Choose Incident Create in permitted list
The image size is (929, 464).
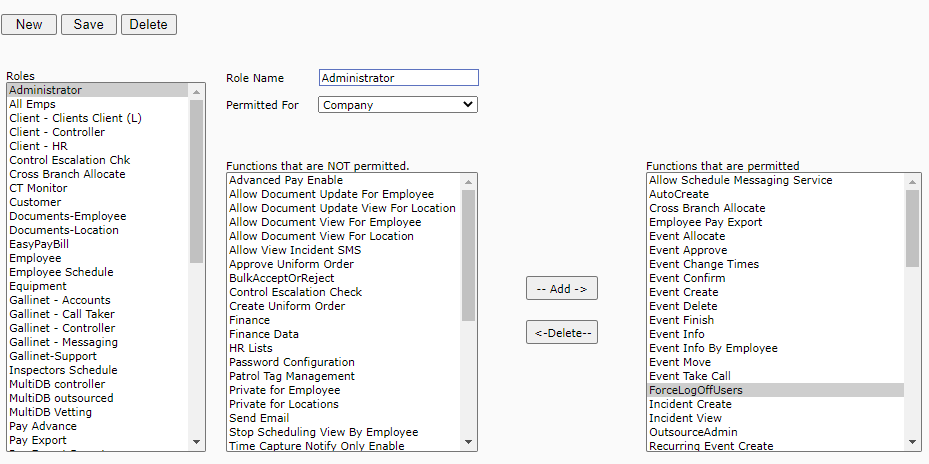click(690, 404)
